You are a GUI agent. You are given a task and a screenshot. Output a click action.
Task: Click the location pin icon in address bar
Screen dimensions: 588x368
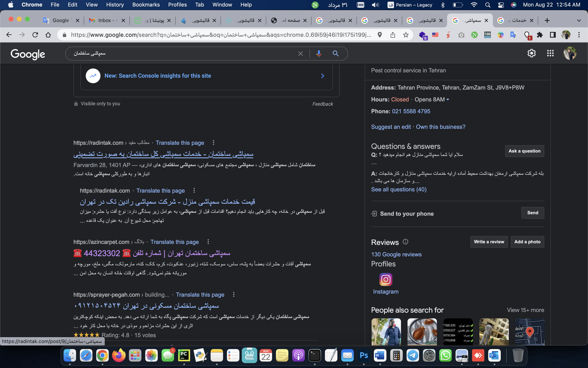point(380,35)
